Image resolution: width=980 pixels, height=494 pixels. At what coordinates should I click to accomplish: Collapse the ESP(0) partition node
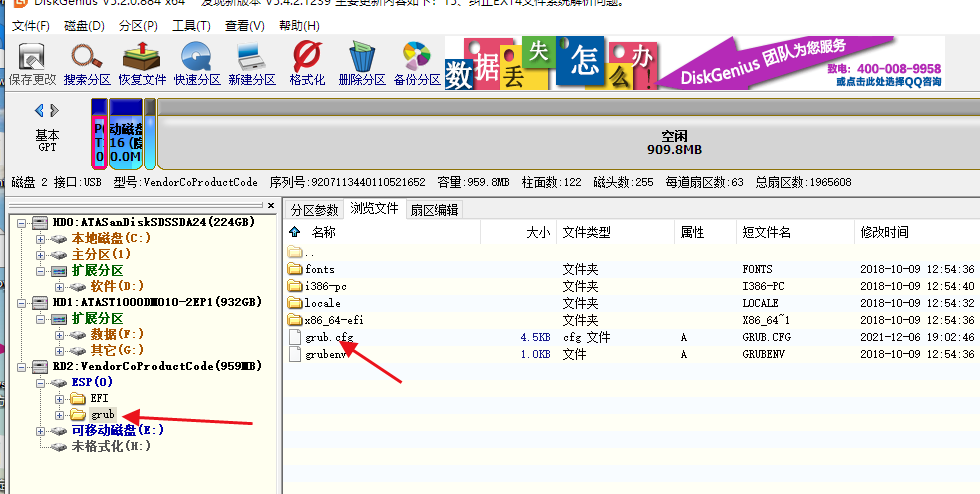[41, 383]
